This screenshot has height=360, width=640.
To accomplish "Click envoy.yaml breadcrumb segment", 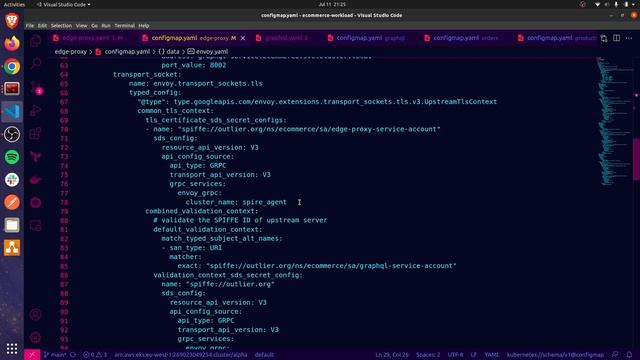I will (x=208, y=52).
